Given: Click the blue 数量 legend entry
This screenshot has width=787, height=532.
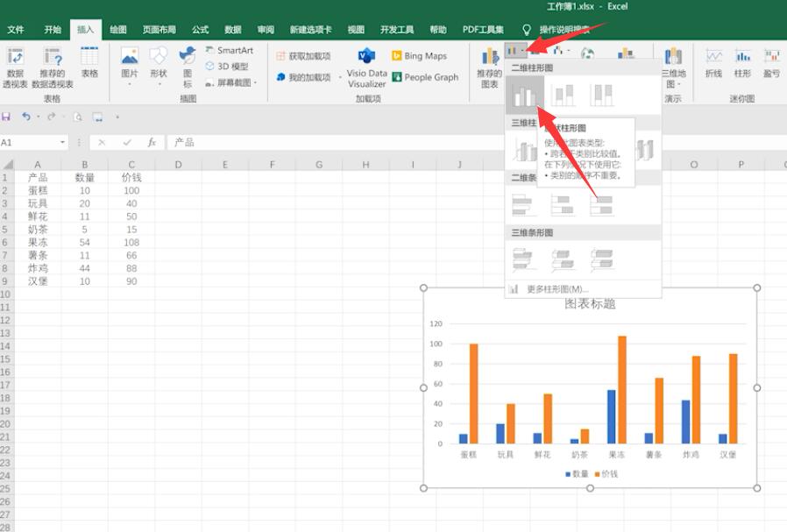Looking at the screenshot, I should click(577, 474).
